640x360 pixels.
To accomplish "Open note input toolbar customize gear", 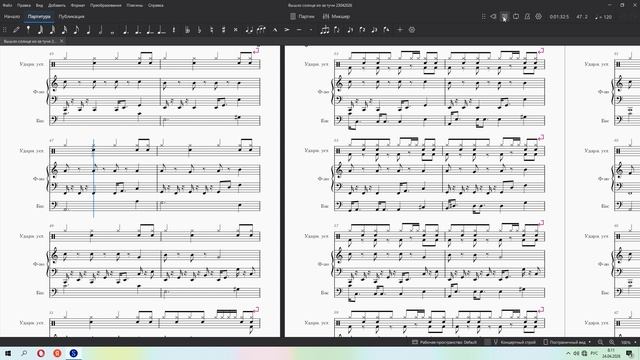I will tap(412, 29).
